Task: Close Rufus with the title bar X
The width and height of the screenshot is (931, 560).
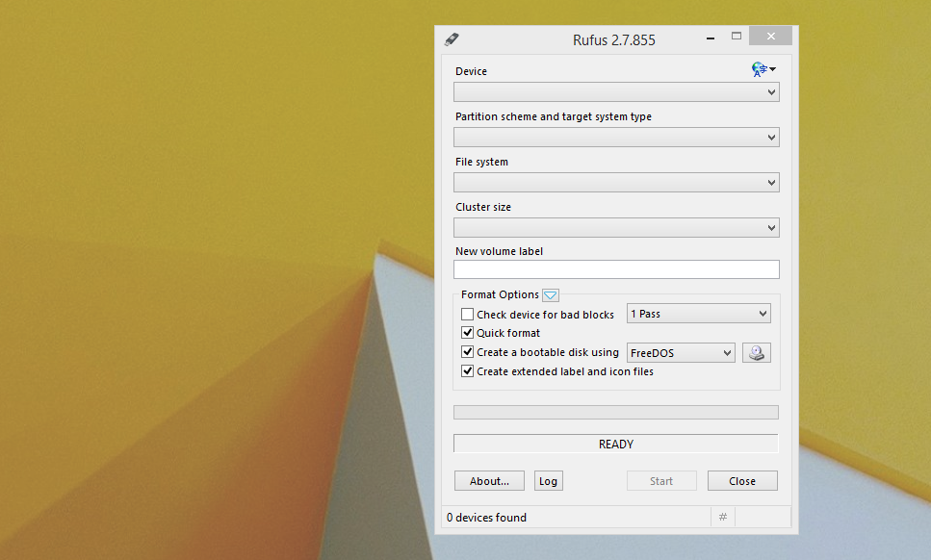Action: point(770,37)
